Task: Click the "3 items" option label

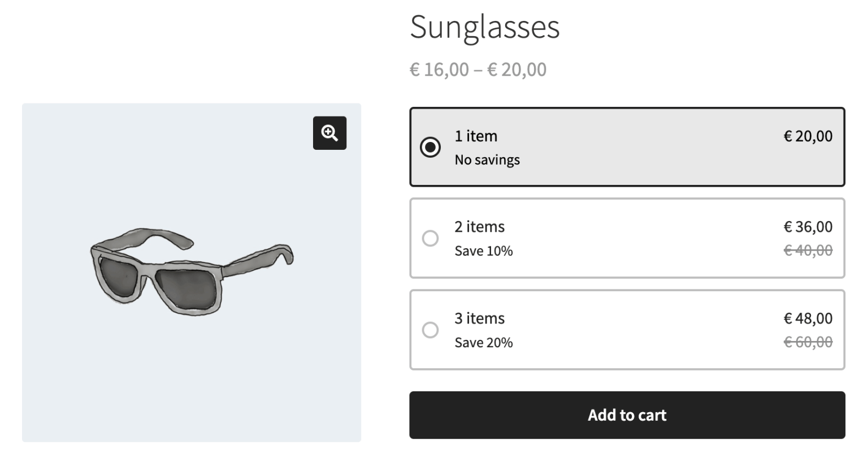Action: click(479, 318)
